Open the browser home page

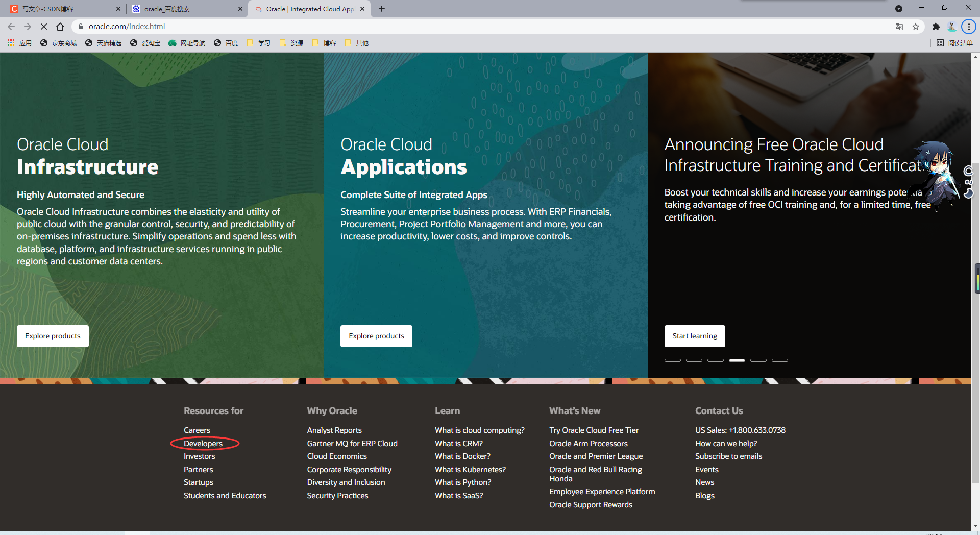click(60, 27)
